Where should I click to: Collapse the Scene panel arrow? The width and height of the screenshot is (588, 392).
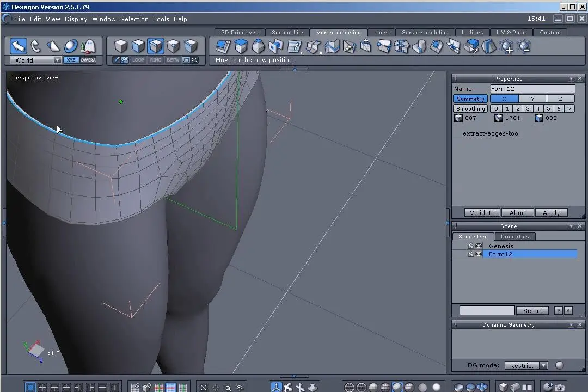point(571,226)
